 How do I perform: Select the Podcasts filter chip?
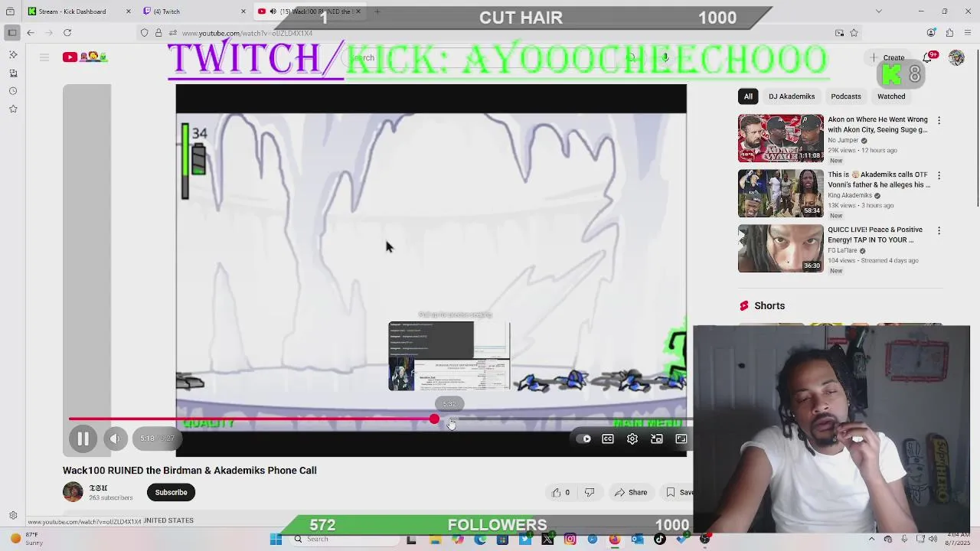846,96
